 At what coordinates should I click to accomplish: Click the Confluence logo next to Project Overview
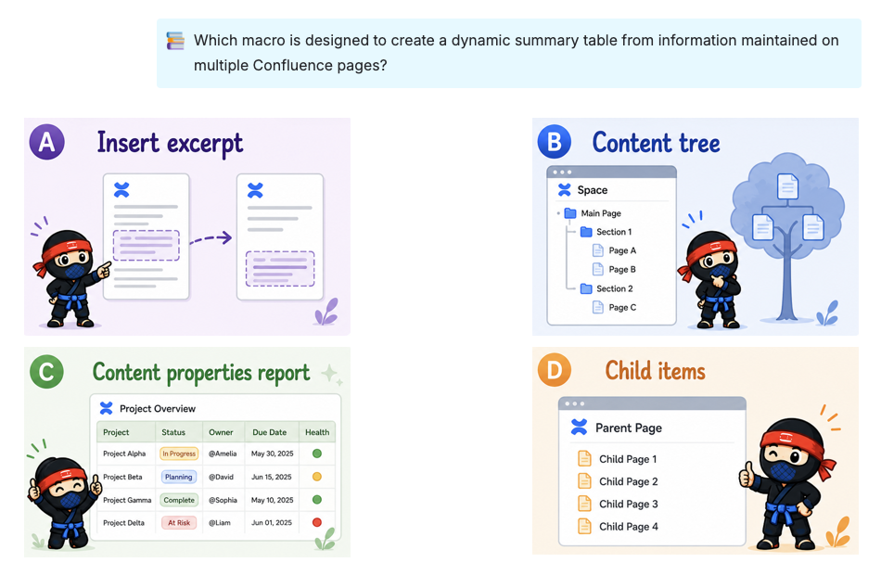coord(107,408)
